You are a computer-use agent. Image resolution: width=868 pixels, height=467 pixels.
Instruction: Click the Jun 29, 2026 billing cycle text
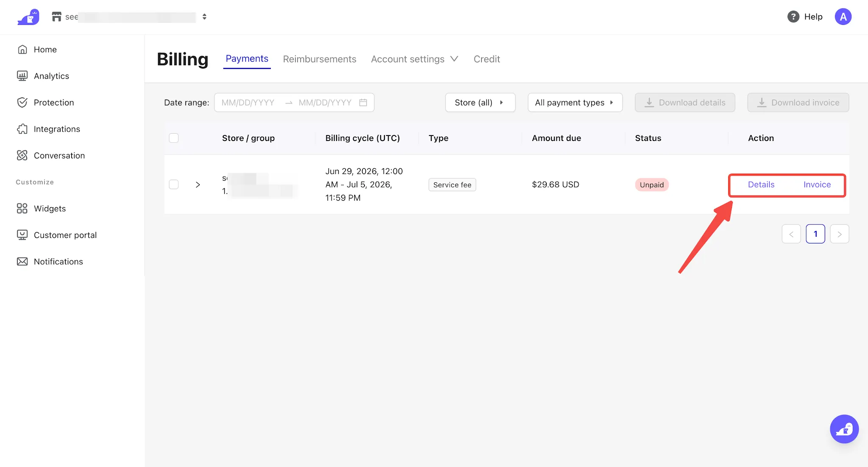click(364, 185)
